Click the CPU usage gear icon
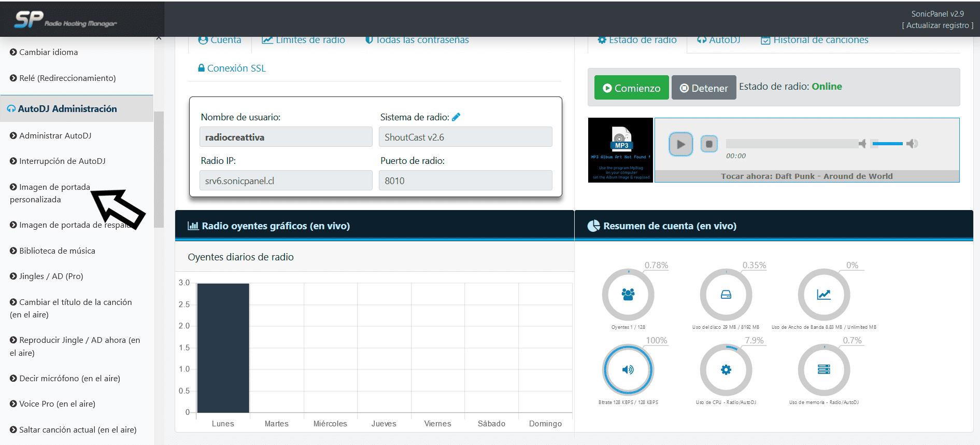Screen dimensions: 980x445 726,370
